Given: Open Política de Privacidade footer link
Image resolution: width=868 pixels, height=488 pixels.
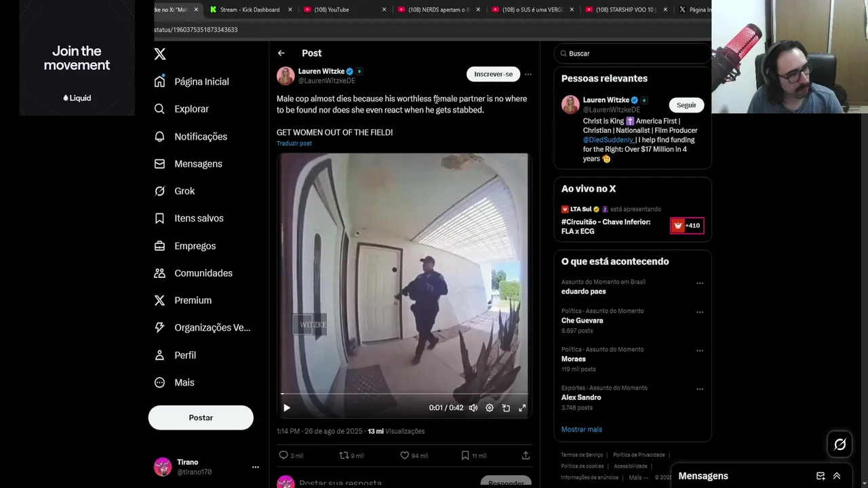Looking at the screenshot, I should coord(639,455).
